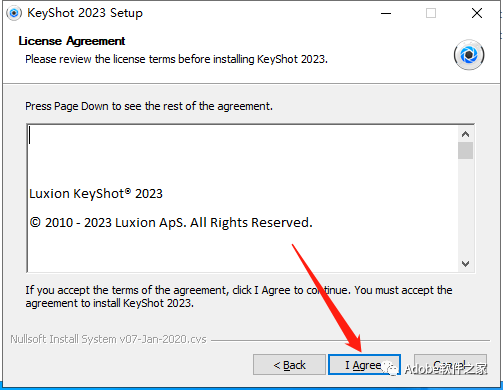503x390 pixels.
Task: Click the copyright Luxion ApS line
Action: (x=171, y=223)
